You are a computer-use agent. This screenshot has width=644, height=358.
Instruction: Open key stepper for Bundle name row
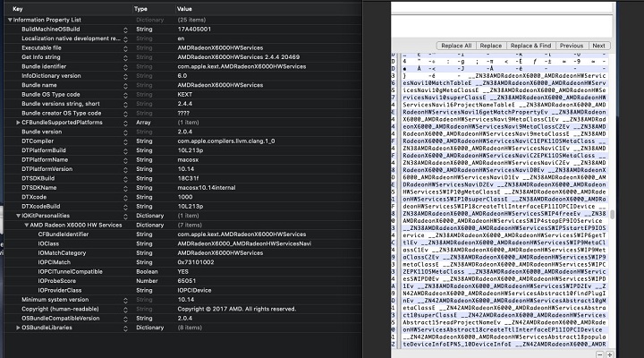(x=125, y=86)
